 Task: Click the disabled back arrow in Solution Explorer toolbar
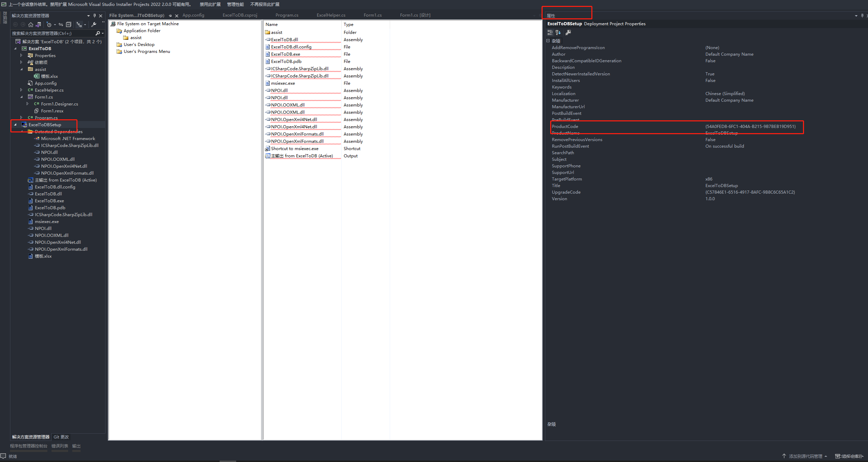[x=15, y=25]
